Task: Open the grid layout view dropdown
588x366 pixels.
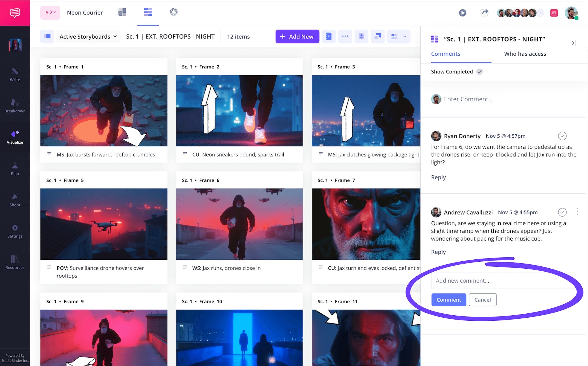Action: click(399, 36)
